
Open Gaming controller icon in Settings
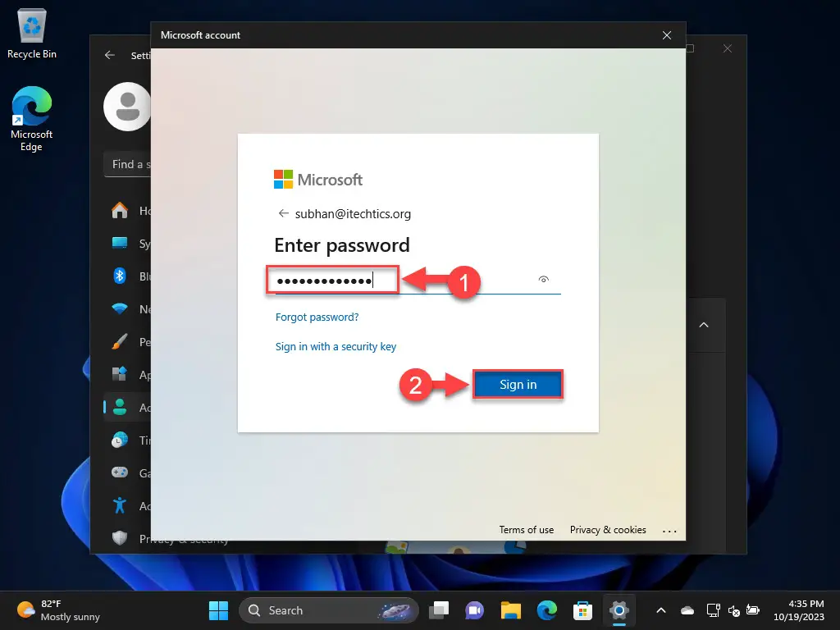click(120, 472)
